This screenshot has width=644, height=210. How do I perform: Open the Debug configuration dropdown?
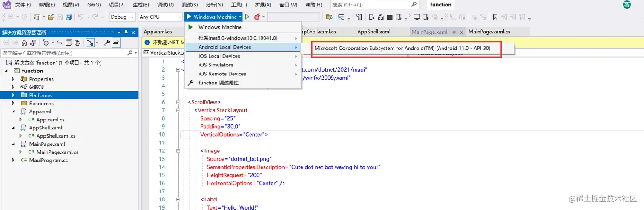(122, 17)
